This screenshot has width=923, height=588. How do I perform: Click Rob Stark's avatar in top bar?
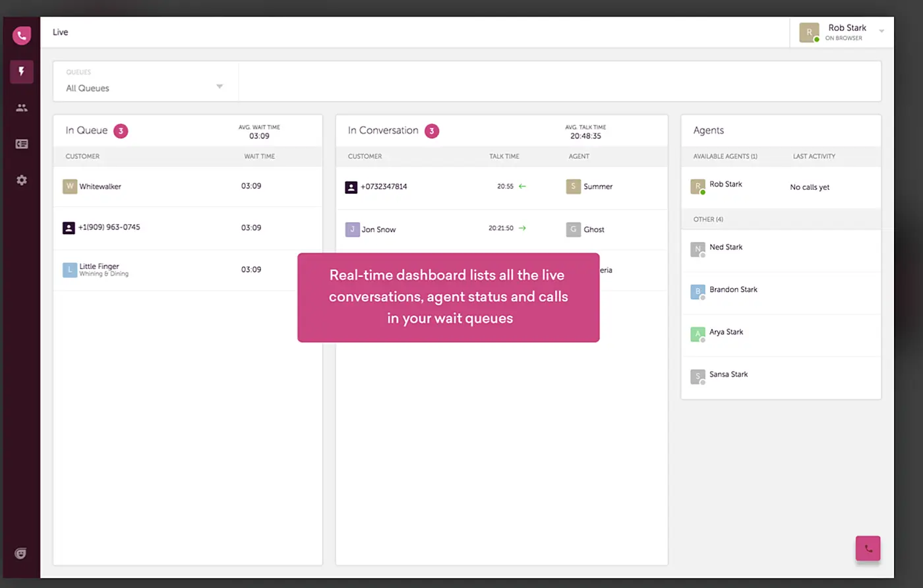click(809, 32)
